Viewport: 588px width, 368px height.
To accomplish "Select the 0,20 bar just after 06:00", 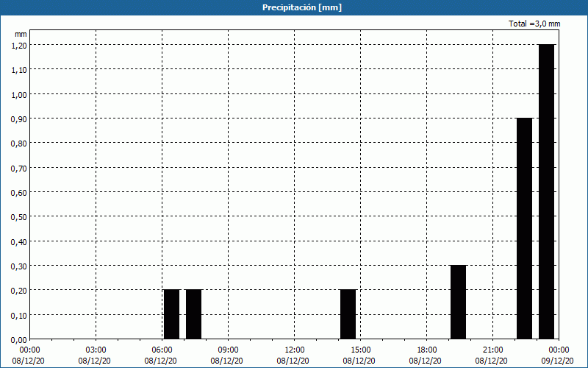I will (x=172, y=314).
